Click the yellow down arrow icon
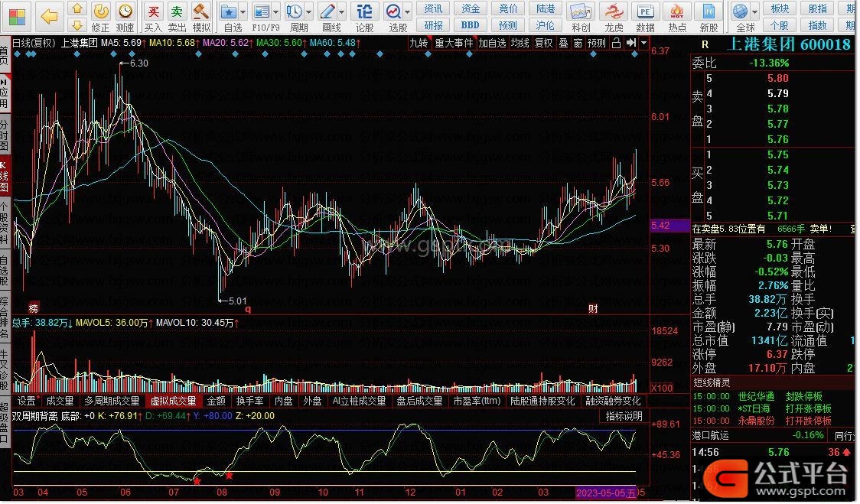This screenshot has height=504, width=860. (77, 25)
